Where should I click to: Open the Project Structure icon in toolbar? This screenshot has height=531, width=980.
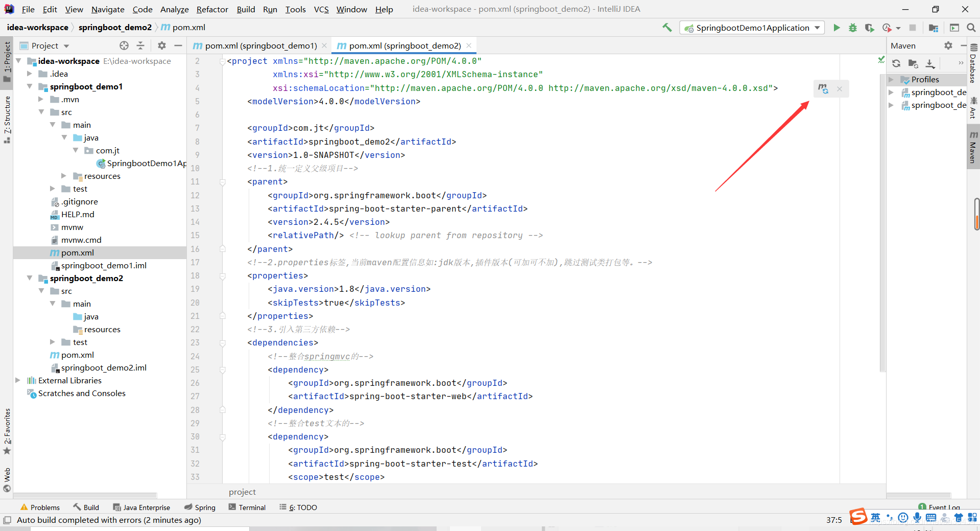click(934, 28)
